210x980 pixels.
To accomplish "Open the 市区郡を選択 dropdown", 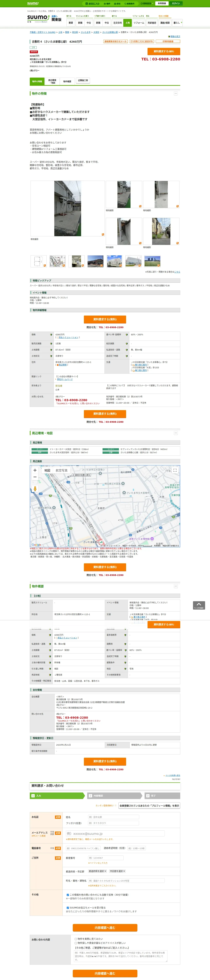I will pos(117,871).
